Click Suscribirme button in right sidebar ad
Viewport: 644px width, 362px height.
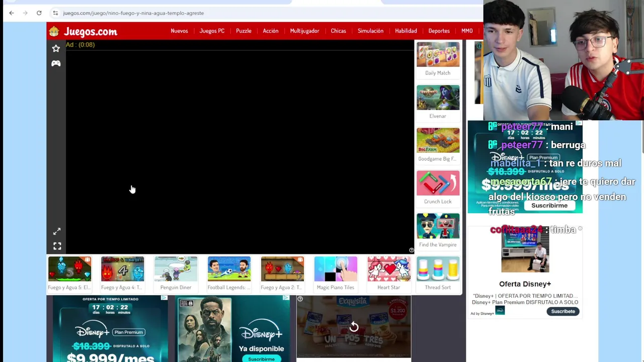pos(549,206)
